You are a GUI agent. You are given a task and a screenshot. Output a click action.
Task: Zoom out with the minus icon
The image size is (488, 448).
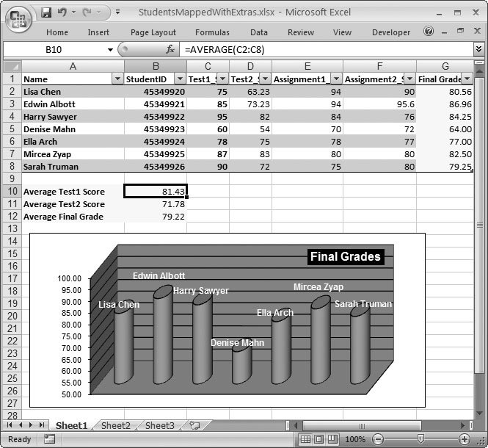378,439
